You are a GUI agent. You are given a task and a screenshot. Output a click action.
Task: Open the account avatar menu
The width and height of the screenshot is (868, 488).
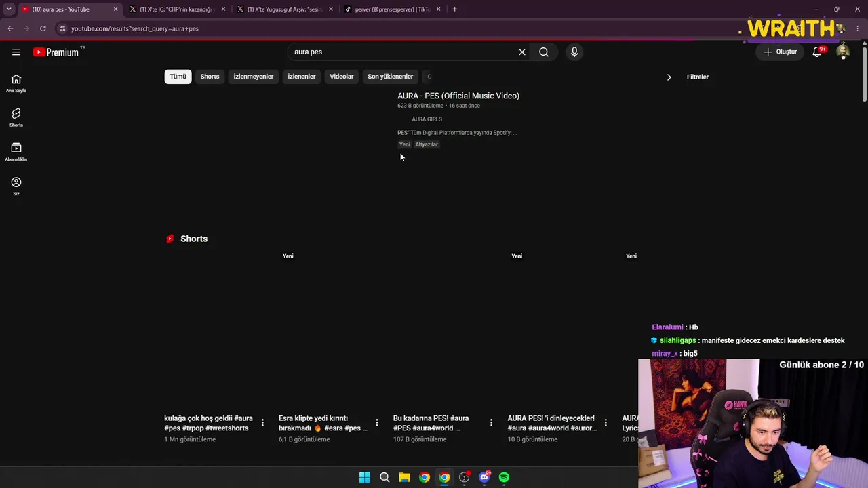(843, 52)
